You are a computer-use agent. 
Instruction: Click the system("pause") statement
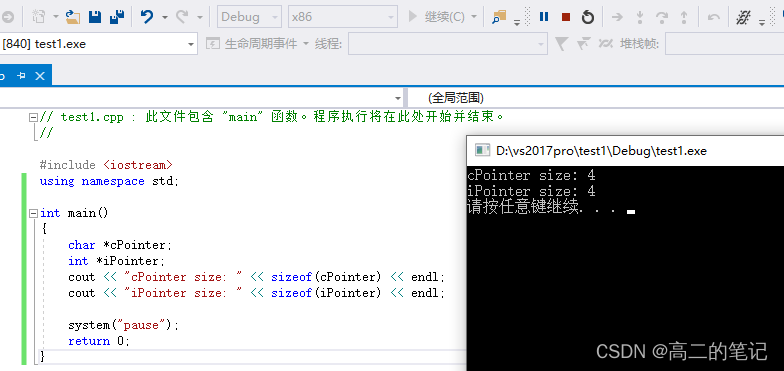pyautogui.click(x=124, y=325)
